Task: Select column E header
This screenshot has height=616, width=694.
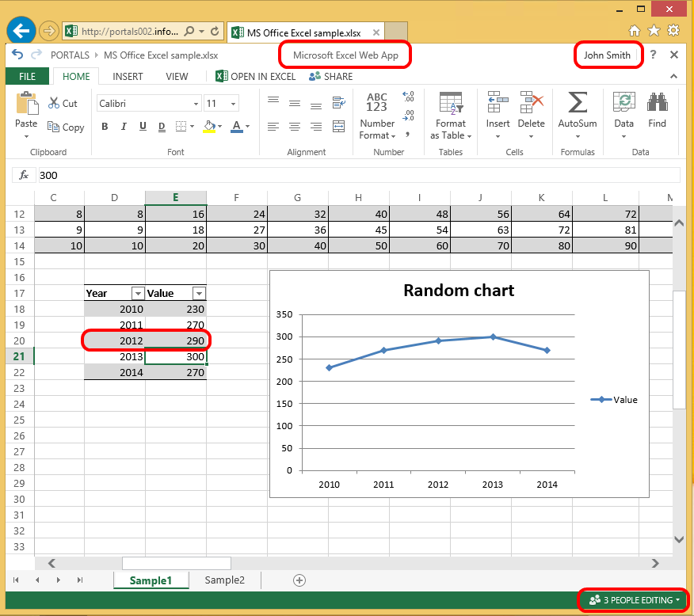Action: coord(176,198)
